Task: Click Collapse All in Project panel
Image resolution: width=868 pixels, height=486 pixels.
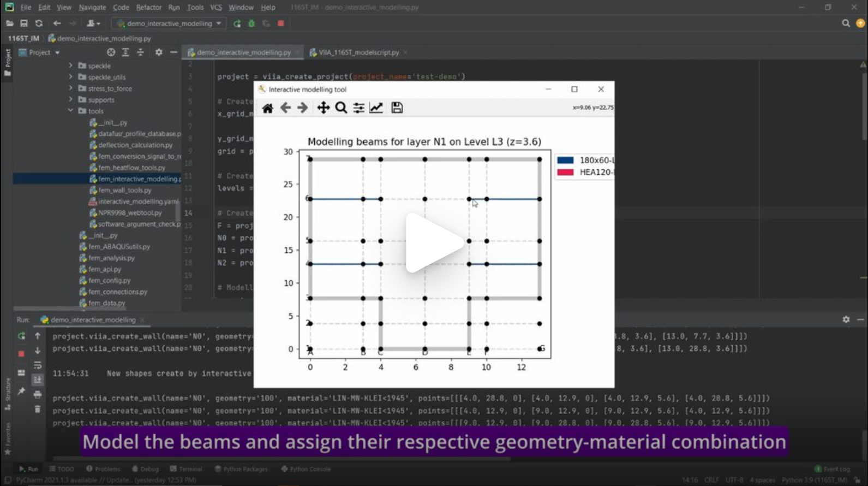Action: click(140, 52)
